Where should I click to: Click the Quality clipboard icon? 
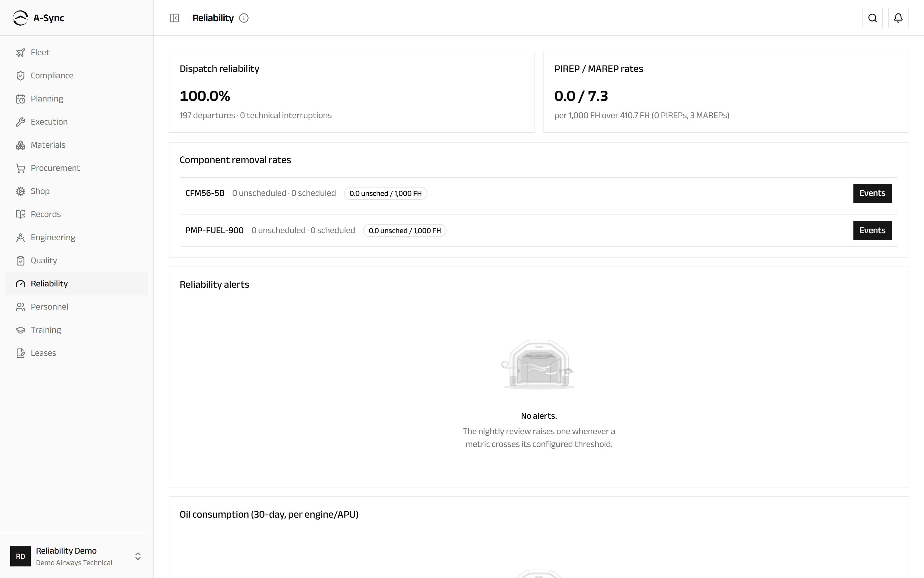[x=21, y=261]
